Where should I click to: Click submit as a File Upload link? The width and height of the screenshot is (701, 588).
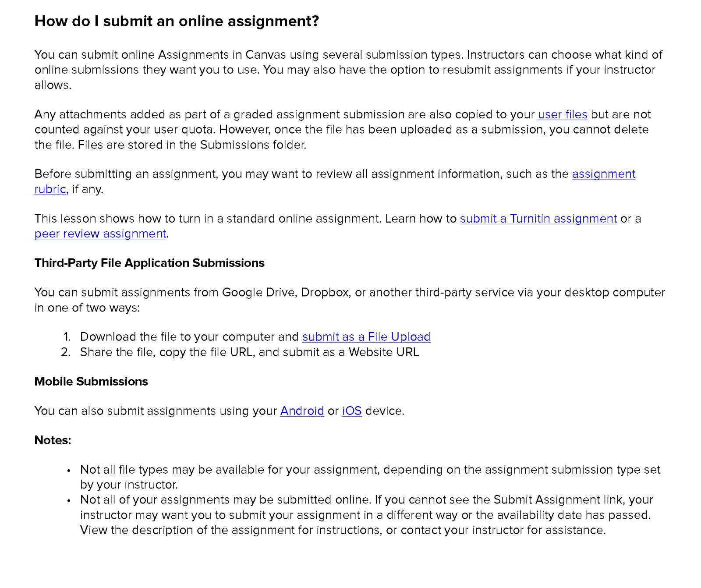[x=366, y=337]
